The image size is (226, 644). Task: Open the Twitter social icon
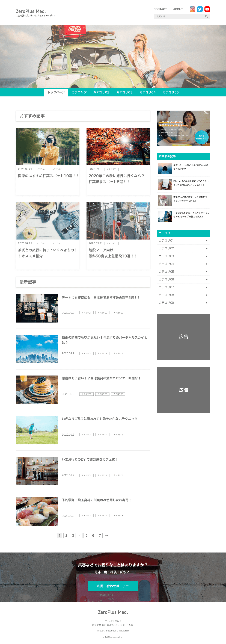(x=200, y=9)
